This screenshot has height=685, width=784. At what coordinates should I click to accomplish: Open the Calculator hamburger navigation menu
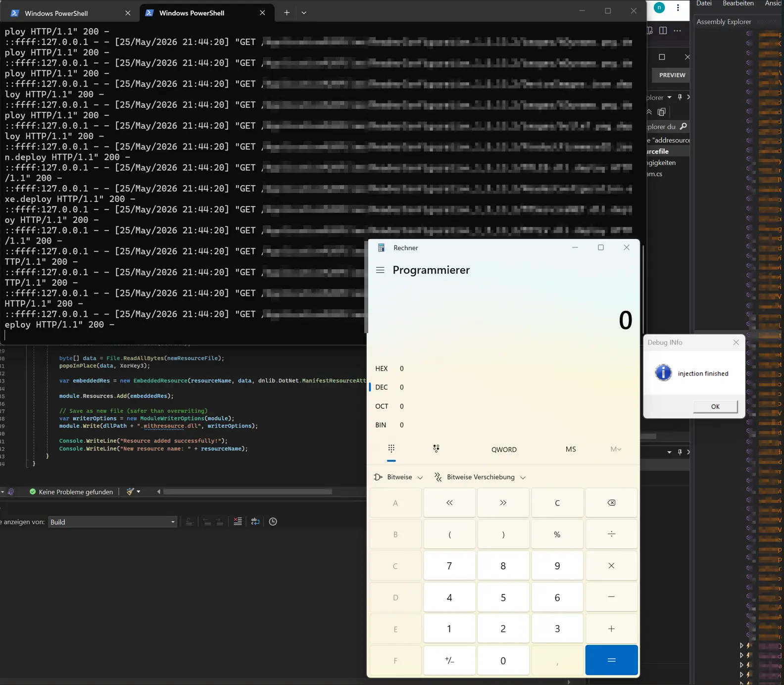click(380, 270)
